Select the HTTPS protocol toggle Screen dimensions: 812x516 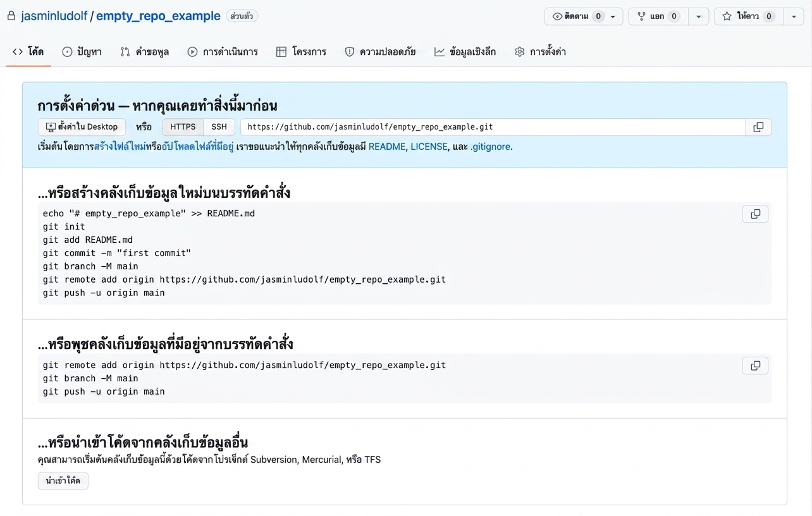(x=183, y=127)
